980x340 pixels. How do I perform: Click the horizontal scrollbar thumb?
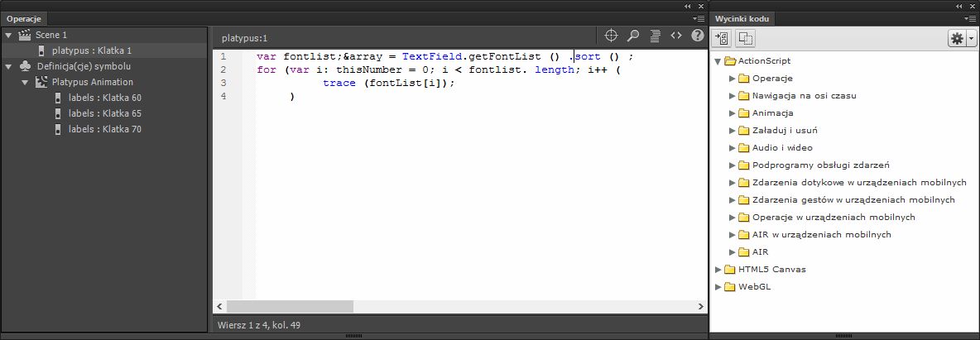(x=290, y=307)
